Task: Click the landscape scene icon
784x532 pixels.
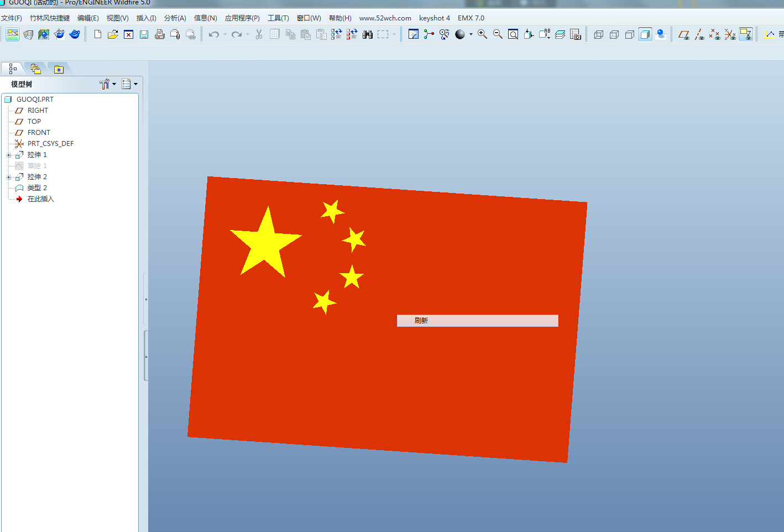Action: coord(13,34)
